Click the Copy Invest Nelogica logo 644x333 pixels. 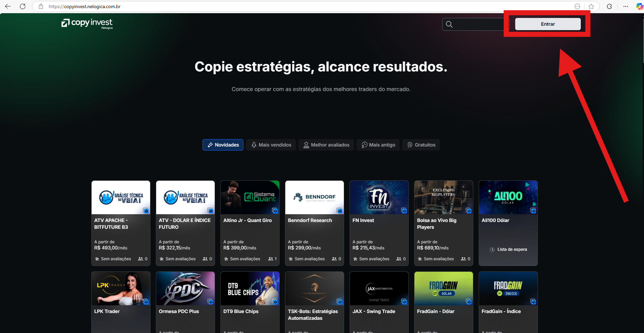click(x=87, y=23)
